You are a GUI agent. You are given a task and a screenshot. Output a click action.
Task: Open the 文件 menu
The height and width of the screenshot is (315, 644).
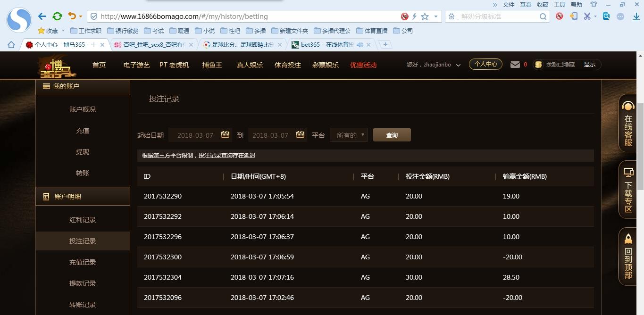(x=509, y=4)
